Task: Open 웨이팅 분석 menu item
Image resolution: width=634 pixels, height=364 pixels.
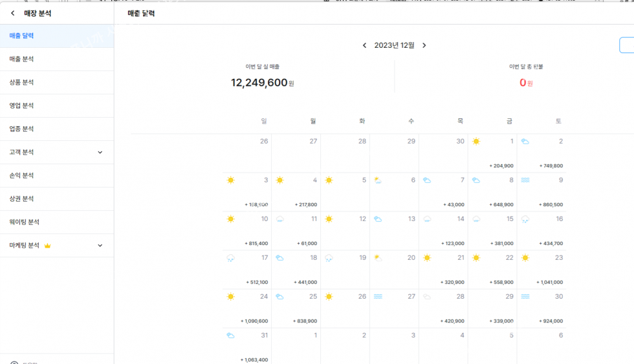Action: click(25, 222)
